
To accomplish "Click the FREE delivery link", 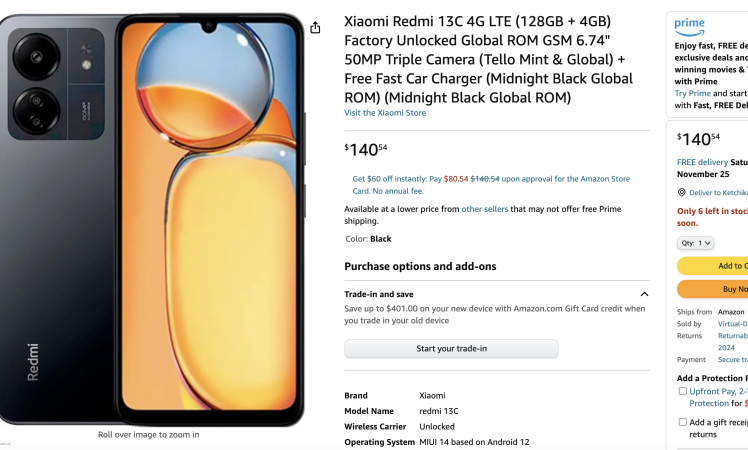I will coord(701,162).
